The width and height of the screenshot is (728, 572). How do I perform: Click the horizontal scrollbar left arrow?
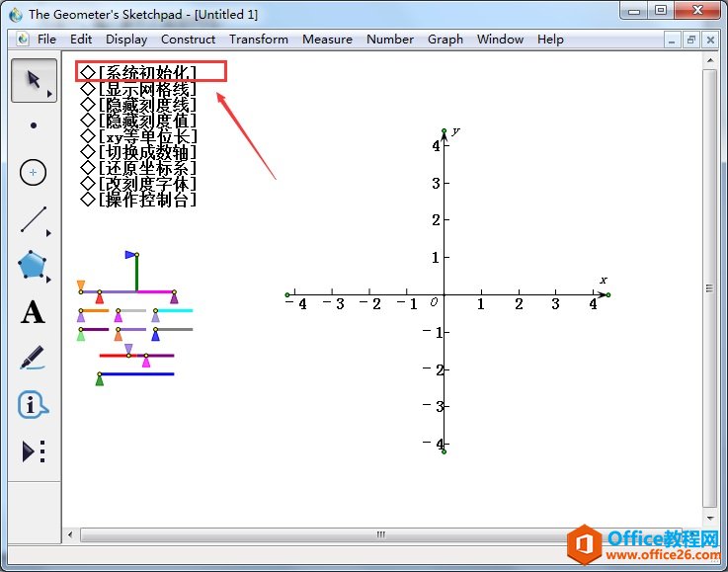(70, 534)
